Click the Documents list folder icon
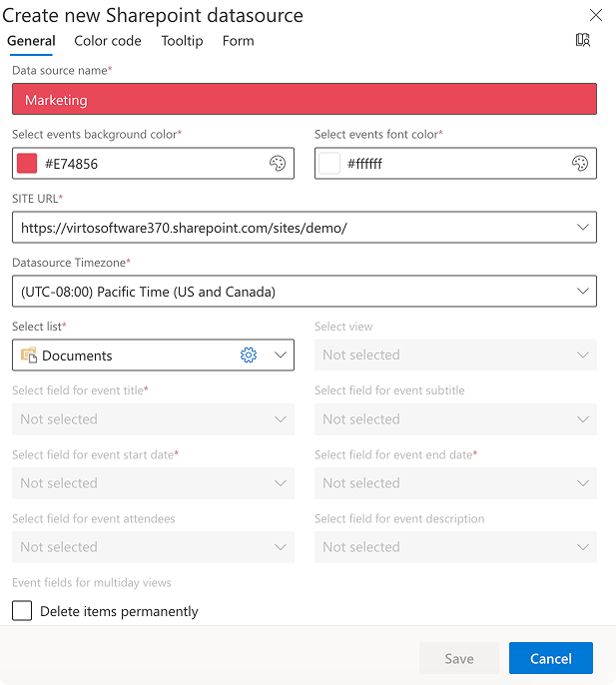This screenshot has width=616, height=685. click(29, 355)
